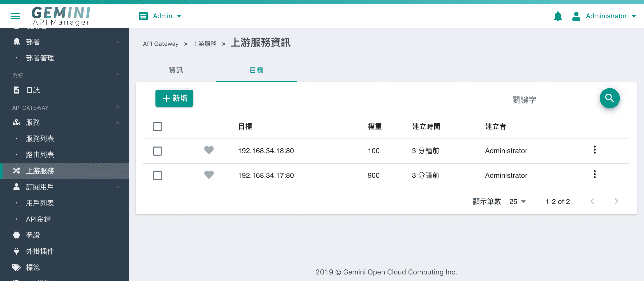
Task: Click the magnifier search button
Action: [x=610, y=98]
